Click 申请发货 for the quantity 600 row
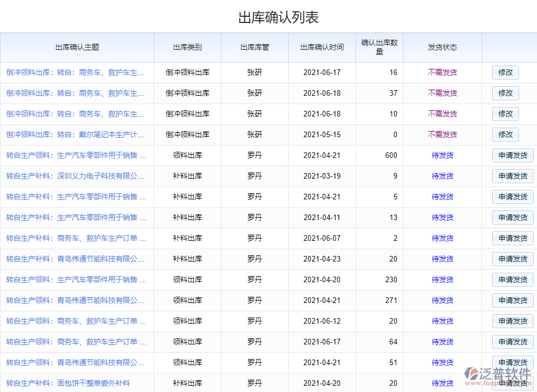The height and width of the screenshot is (392, 537). pos(512,156)
